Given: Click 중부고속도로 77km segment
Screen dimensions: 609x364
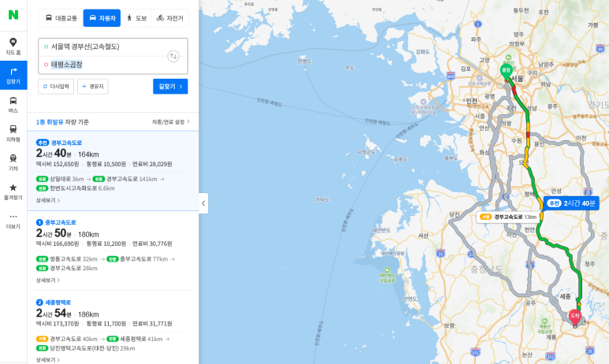Looking at the screenshot, I should pos(138,259).
